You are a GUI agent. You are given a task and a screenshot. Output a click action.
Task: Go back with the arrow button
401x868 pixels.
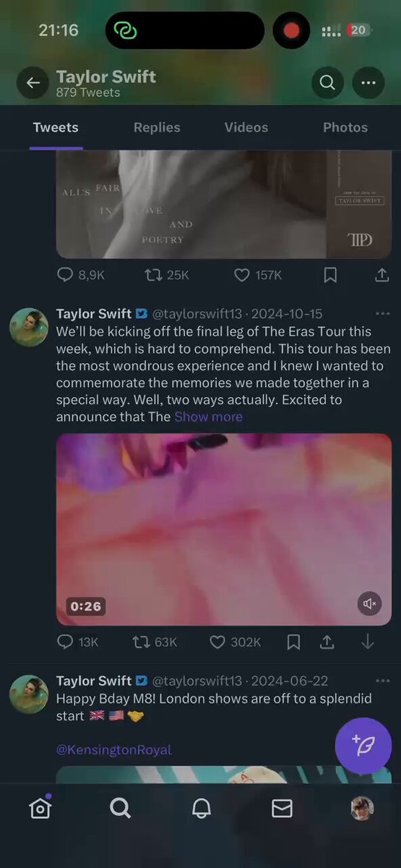[33, 83]
